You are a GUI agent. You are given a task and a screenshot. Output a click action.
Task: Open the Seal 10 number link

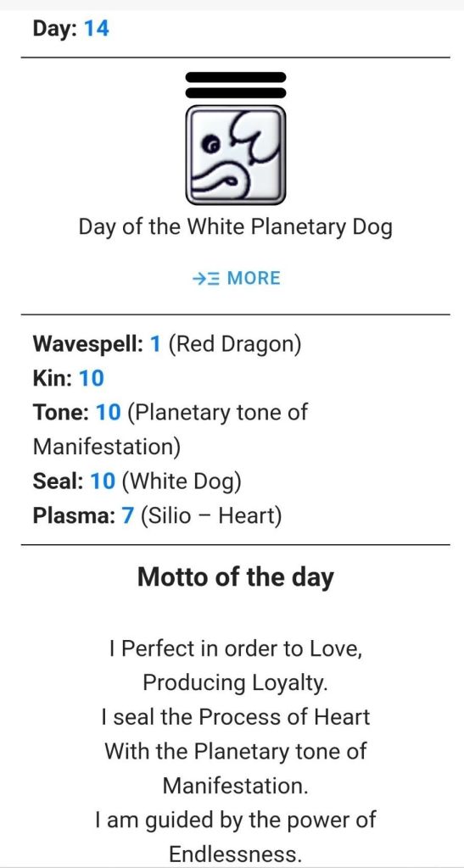pyautogui.click(x=103, y=481)
